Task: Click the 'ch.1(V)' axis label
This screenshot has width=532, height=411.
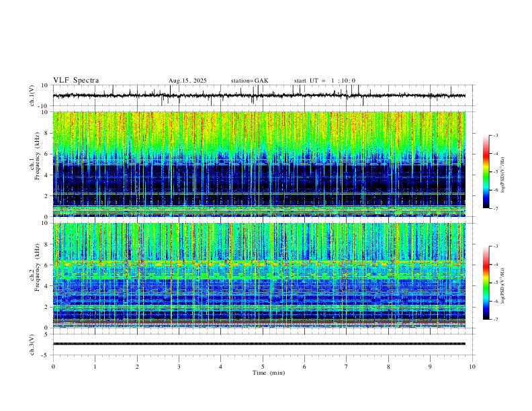Action: tap(32, 95)
